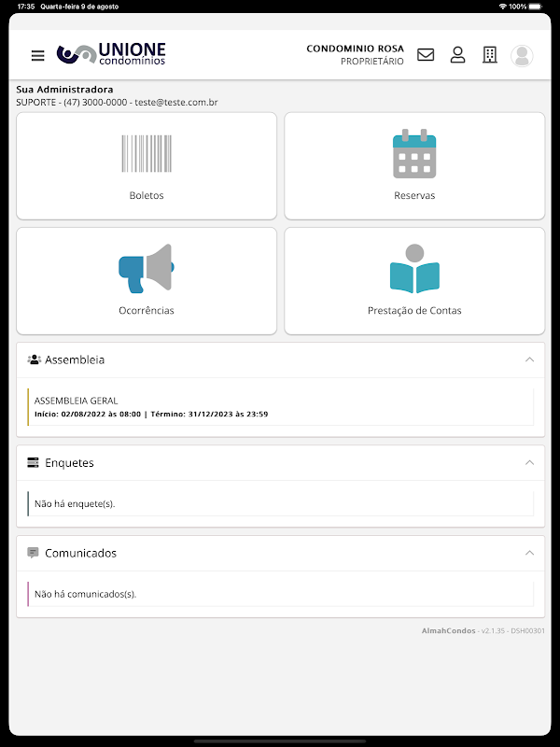Open the envelope messages icon

coord(426,55)
